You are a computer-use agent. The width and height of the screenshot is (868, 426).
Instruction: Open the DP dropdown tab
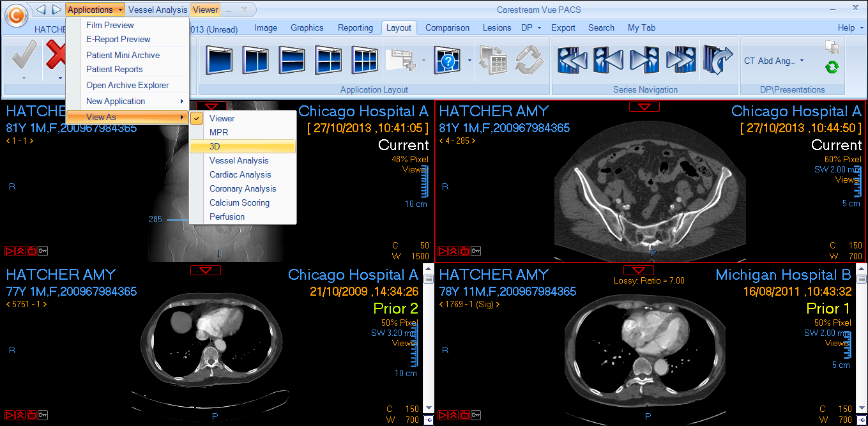coord(531,27)
